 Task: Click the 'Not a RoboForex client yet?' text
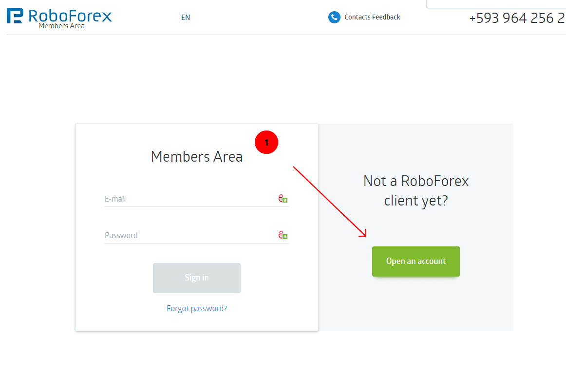[x=416, y=190]
